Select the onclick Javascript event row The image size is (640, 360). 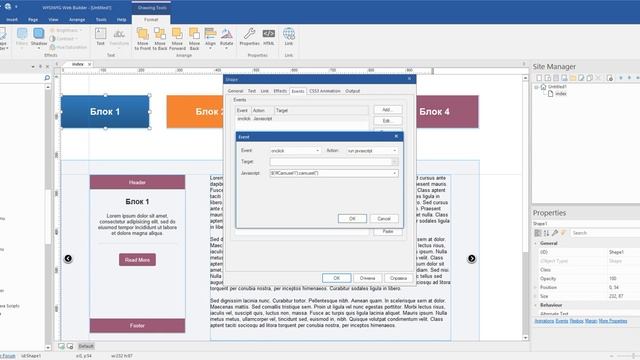coord(302,119)
